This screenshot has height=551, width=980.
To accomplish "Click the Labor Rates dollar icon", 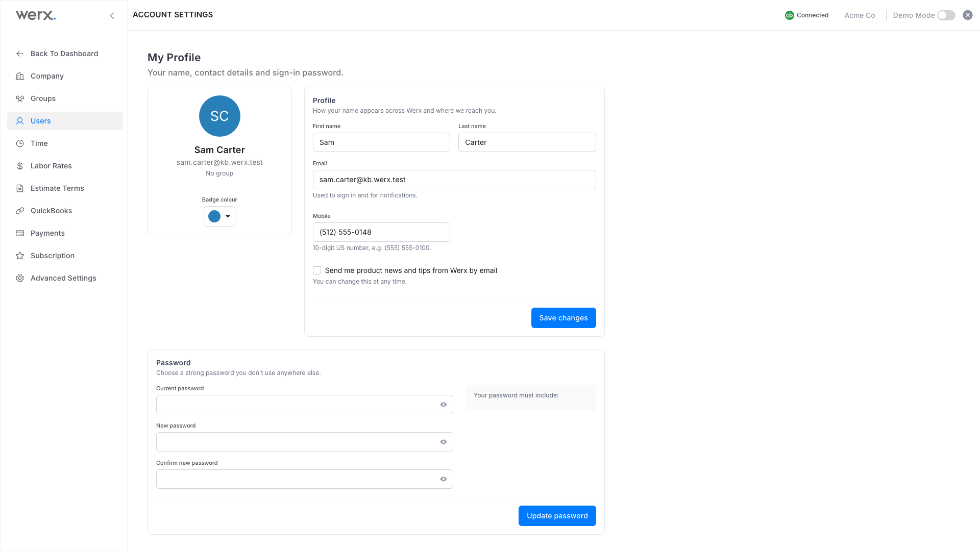I will point(20,166).
